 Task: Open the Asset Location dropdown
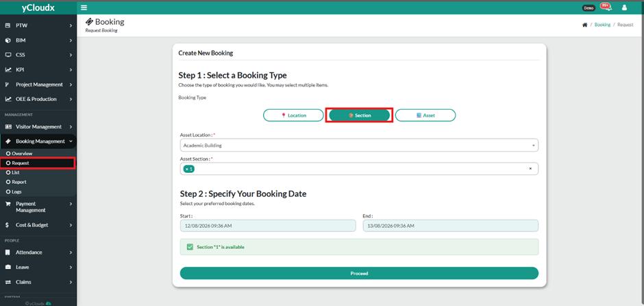click(359, 145)
